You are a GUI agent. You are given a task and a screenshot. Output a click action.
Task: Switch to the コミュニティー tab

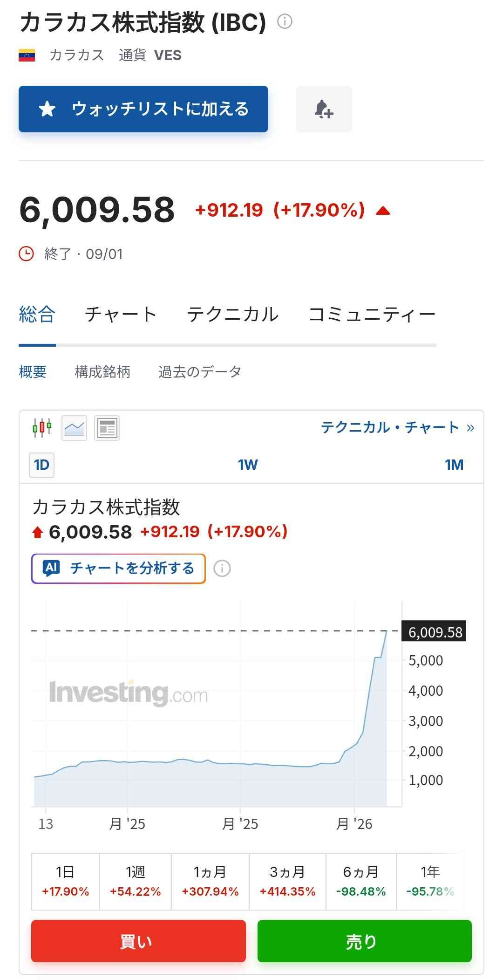click(372, 315)
